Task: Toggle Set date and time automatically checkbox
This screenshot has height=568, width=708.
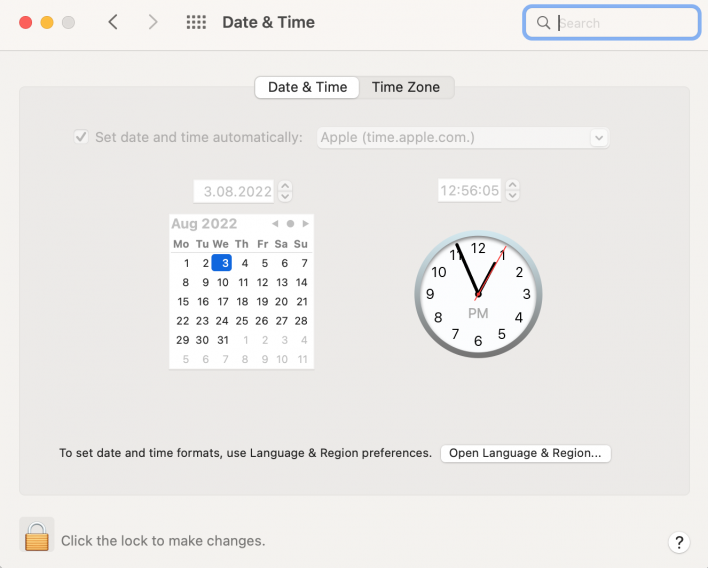Action: 81,137
